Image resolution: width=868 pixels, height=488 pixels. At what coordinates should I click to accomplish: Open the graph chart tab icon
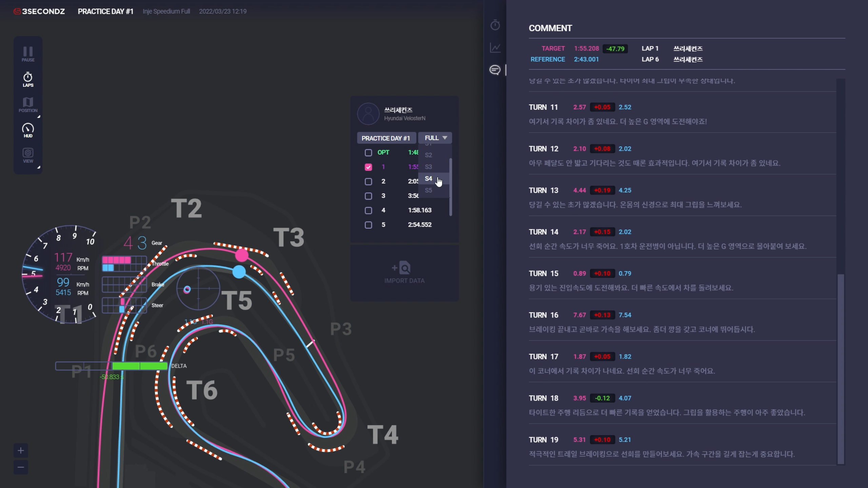[x=495, y=47]
